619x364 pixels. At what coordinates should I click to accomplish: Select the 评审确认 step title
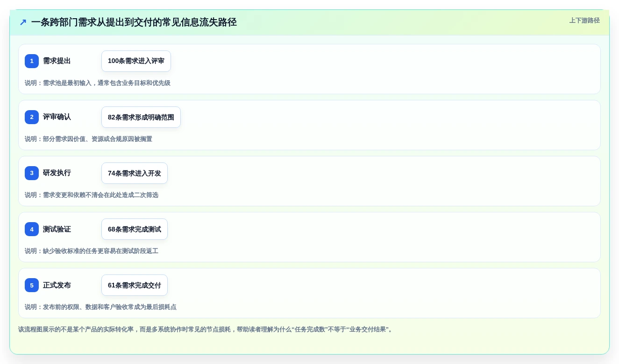pos(57,117)
